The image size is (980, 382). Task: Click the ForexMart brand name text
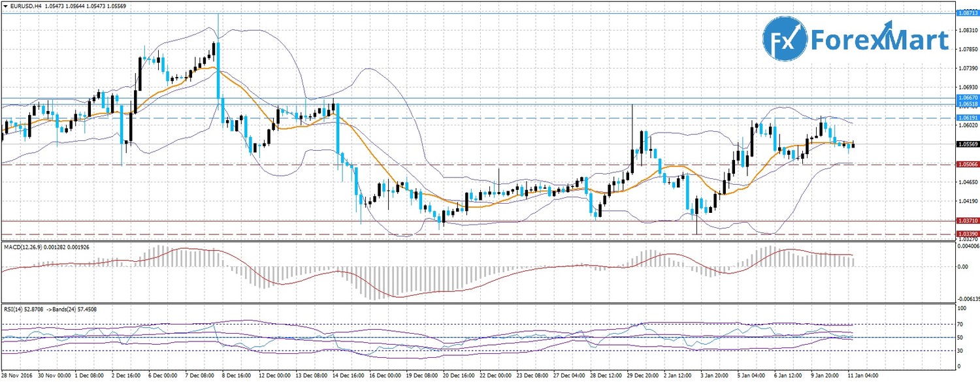[879, 40]
